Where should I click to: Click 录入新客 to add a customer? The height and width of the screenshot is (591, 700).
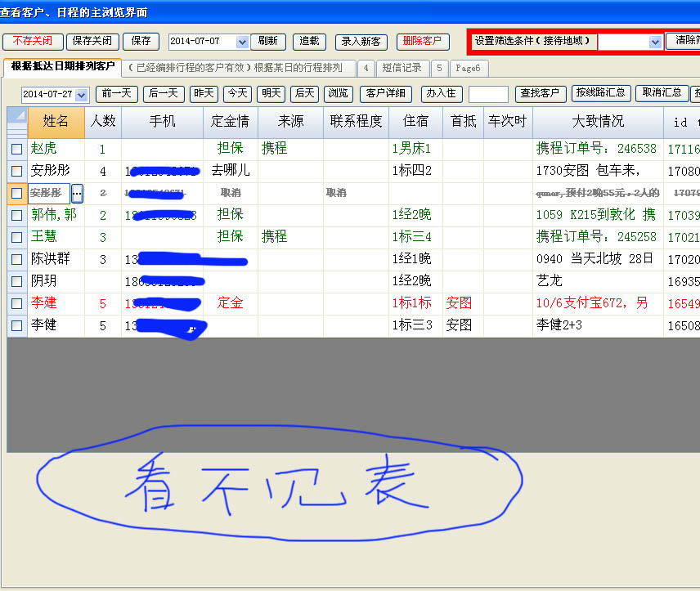pos(361,41)
